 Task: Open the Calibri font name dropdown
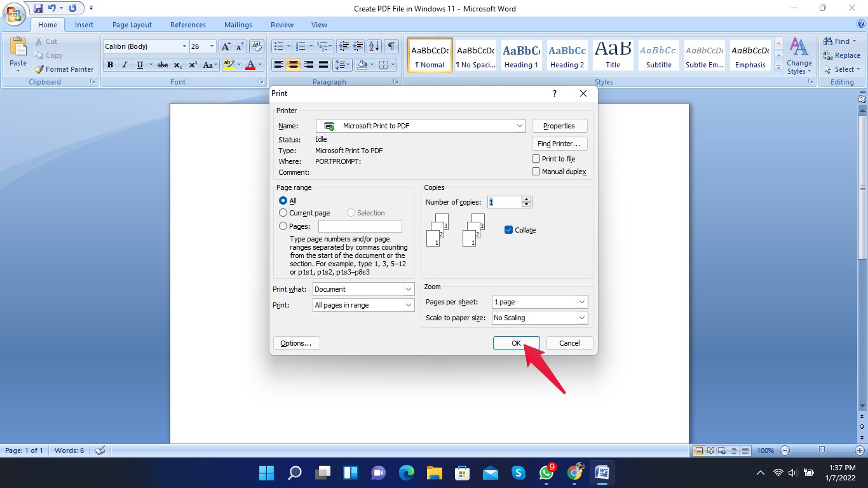tap(184, 46)
